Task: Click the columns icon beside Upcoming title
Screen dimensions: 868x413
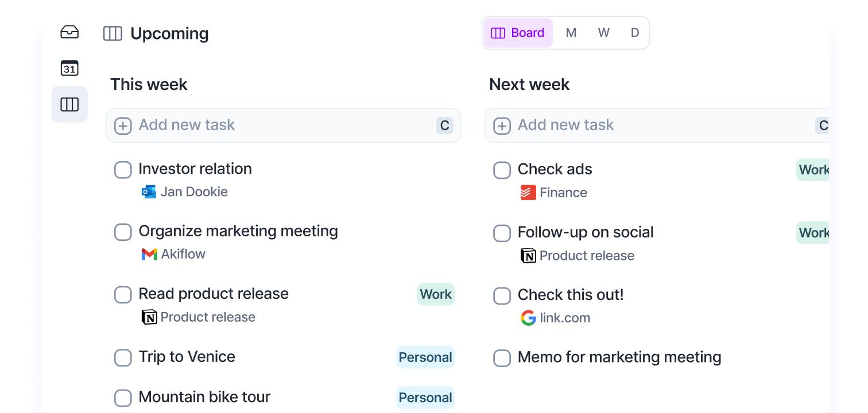Action: (113, 34)
